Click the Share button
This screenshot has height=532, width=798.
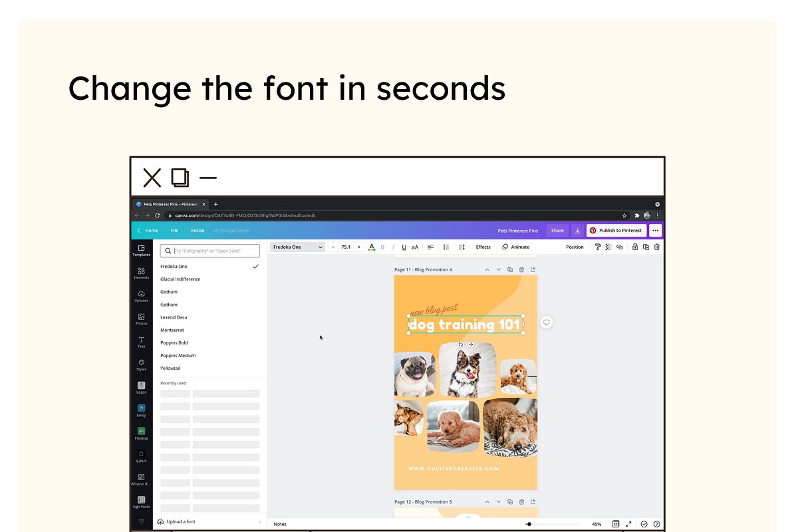[557, 231]
